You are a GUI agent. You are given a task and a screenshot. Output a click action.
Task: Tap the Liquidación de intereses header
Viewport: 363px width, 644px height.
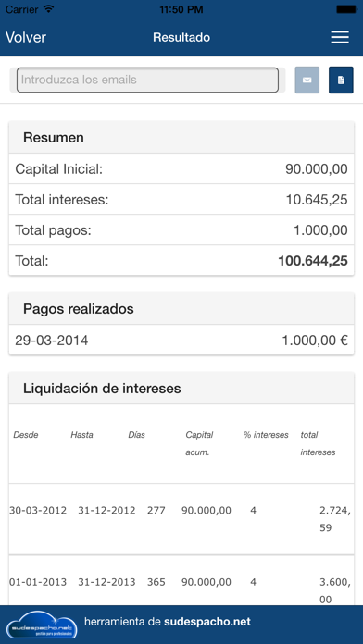[181, 389]
